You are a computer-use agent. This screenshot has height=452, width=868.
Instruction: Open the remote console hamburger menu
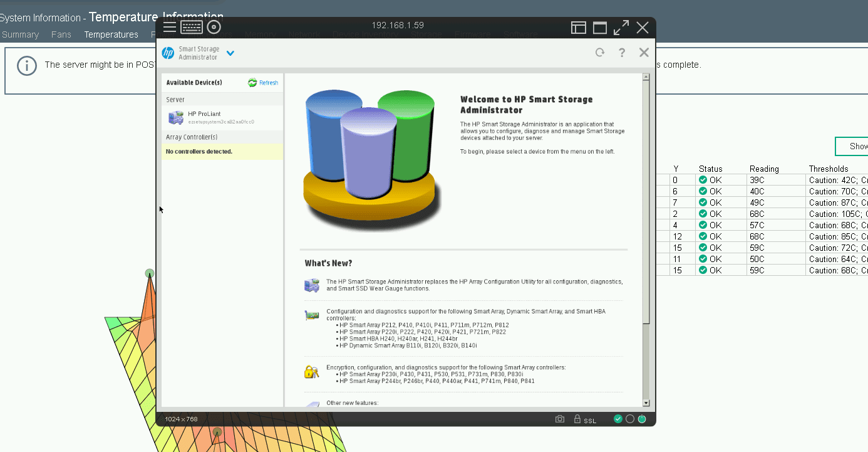click(170, 27)
